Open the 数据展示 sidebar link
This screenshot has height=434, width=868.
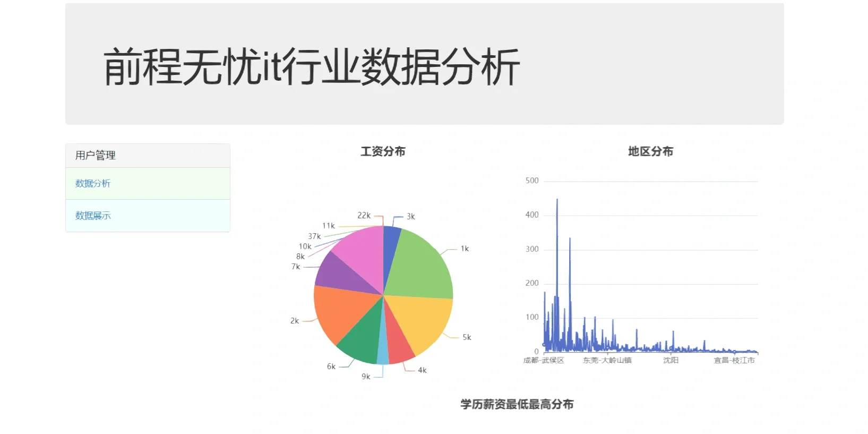[x=93, y=216]
